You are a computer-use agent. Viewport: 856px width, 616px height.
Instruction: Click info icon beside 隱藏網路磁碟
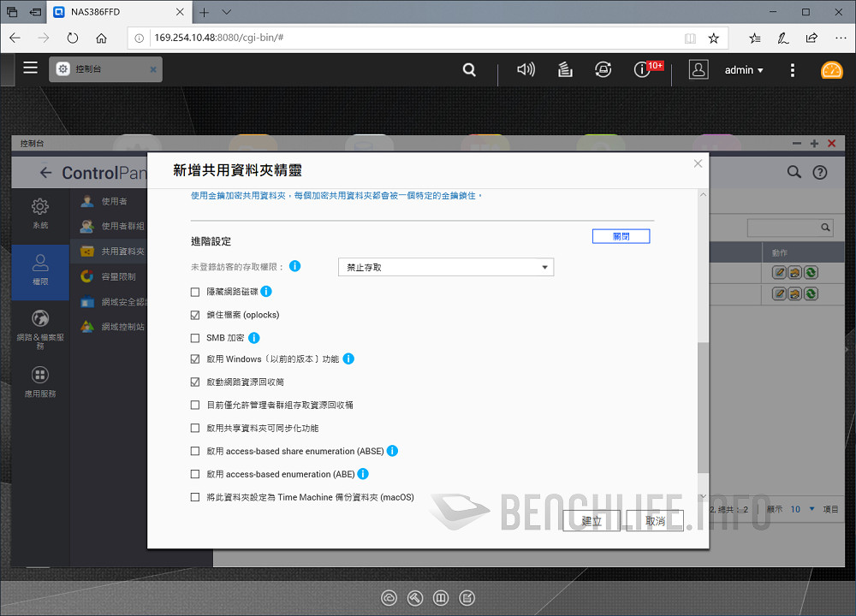266,292
